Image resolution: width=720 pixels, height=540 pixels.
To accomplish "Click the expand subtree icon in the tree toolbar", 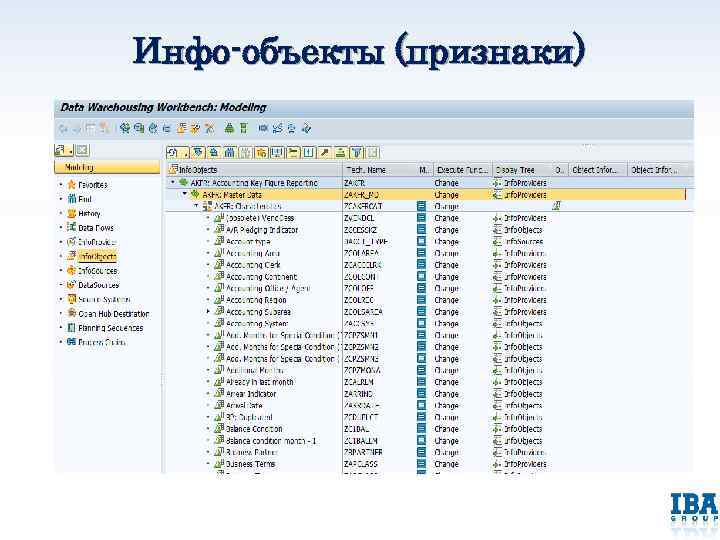I will tap(198, 152).
